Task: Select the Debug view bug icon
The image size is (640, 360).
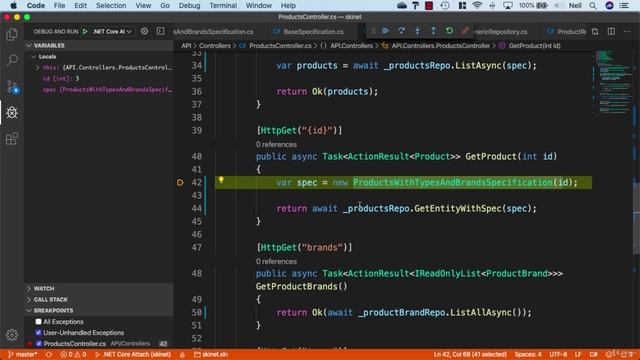Action: pos(12,112)
